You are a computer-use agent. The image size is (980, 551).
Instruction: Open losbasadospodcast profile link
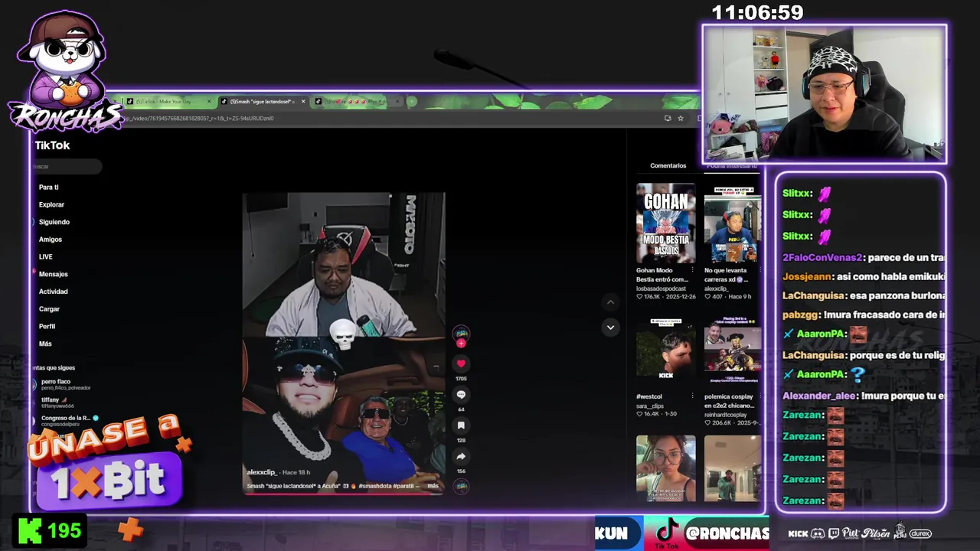coord(661,289)
